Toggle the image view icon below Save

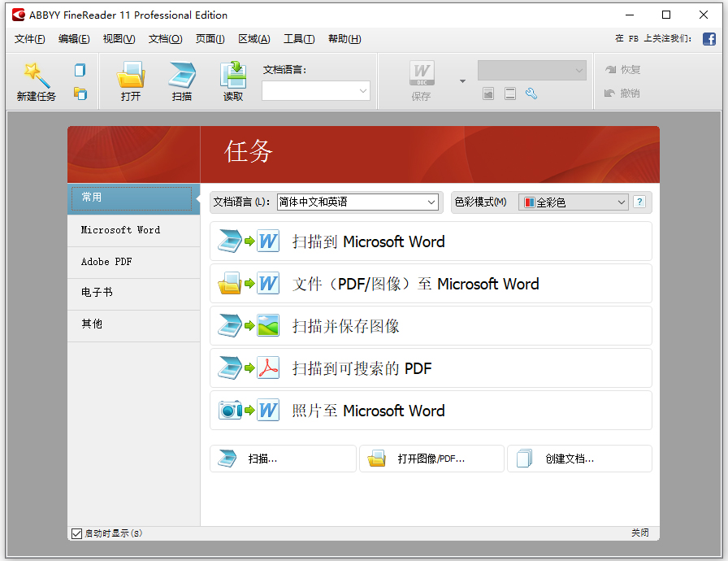488,93
